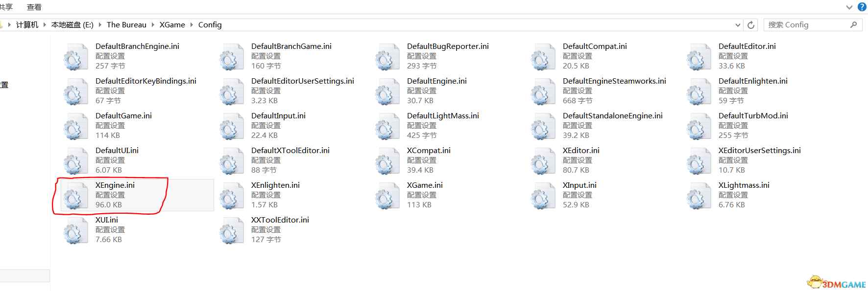Click the XLightmass.ini file icon
The image size is (868, 291).
click(x=699, y=196)
